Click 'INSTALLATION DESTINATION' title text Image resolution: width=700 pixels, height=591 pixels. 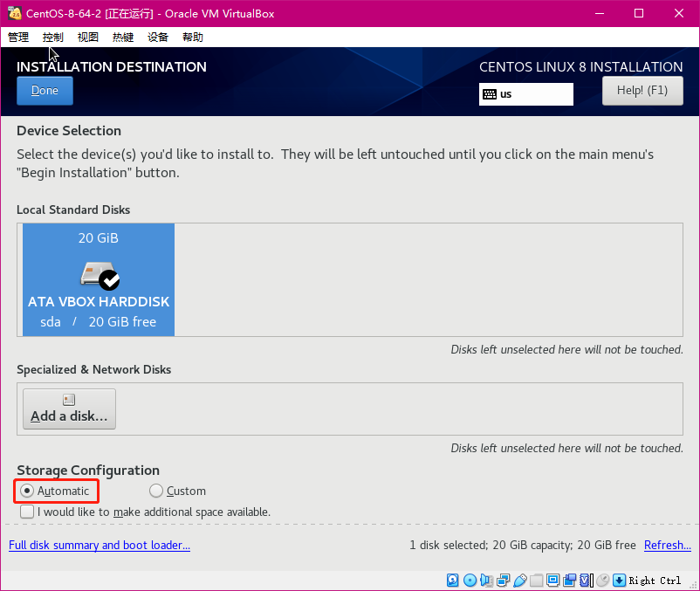tap(112, 67)
